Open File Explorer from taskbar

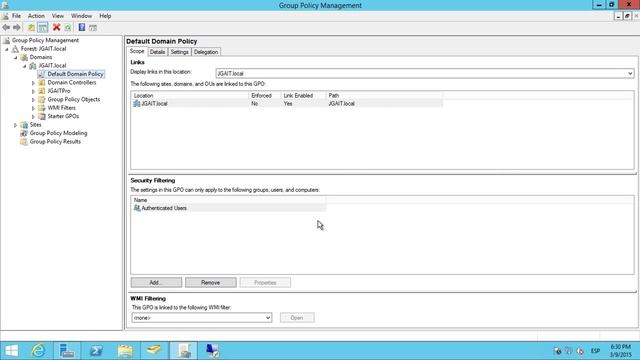point(125,351)
